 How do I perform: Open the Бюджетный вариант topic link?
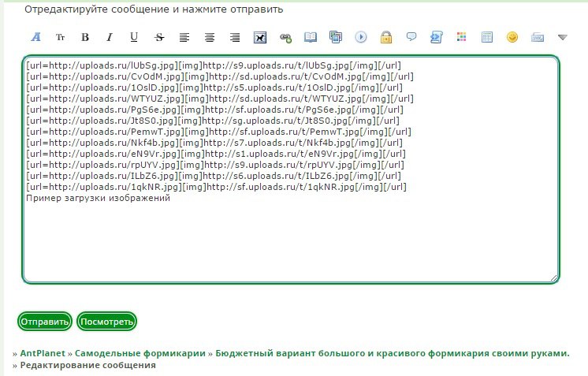pyautogui.click(x=393, y=353)
